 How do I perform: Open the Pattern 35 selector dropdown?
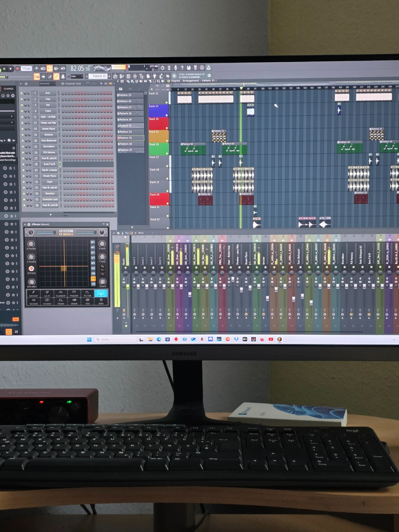pyautogui.click(x=98, y=76)
